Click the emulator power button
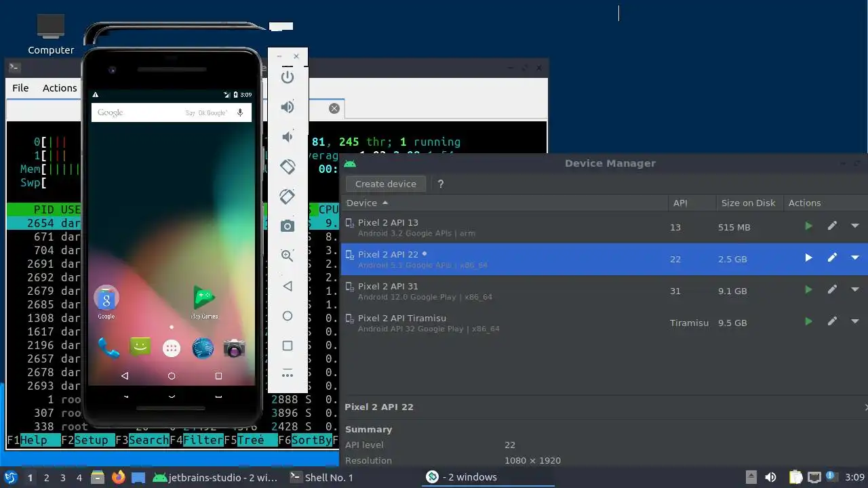 click(x=288, y=77)
